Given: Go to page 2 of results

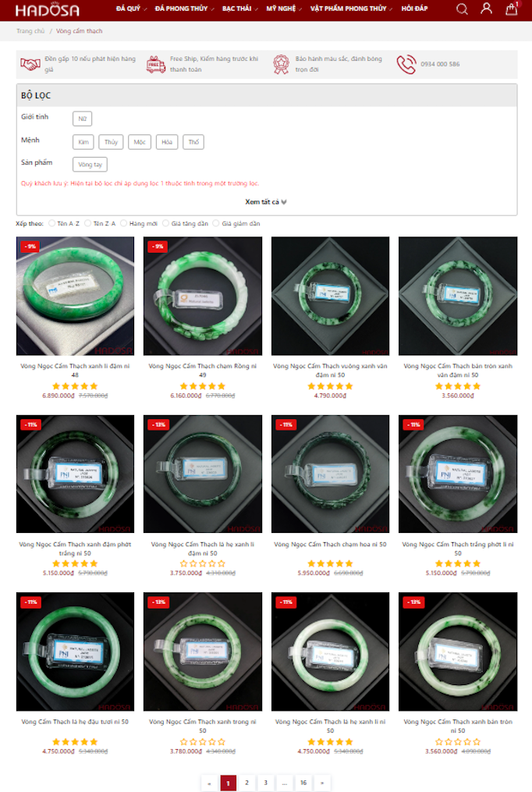Looking at the screenshot, I should tap(246, 783).
